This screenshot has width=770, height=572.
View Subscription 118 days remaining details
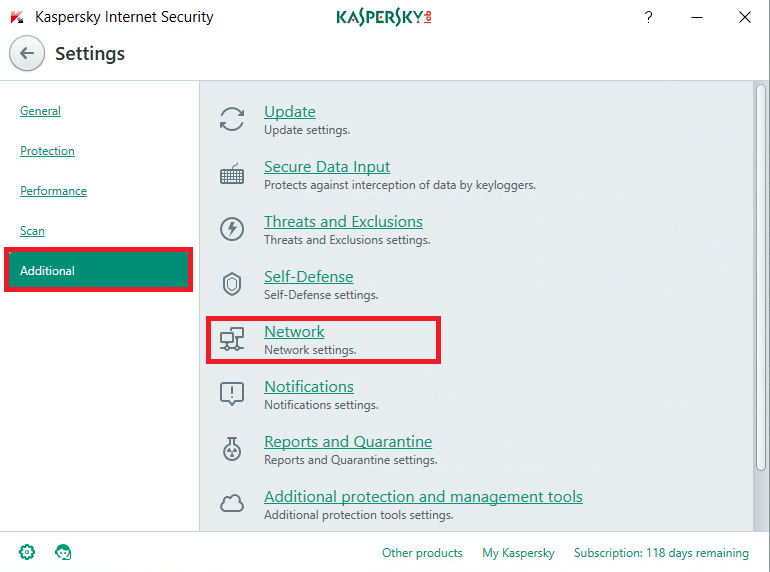point(661,553)
